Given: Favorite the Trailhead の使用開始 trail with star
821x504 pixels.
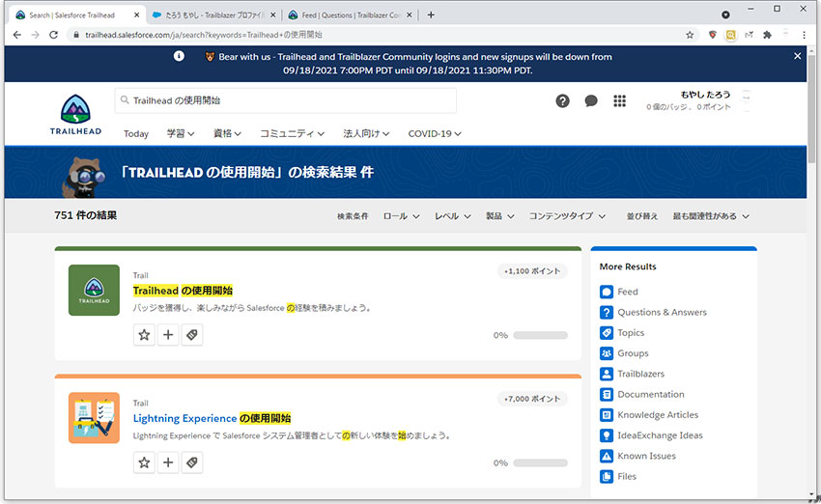Looking at the screenshot, I should click(x=144, y=334).
